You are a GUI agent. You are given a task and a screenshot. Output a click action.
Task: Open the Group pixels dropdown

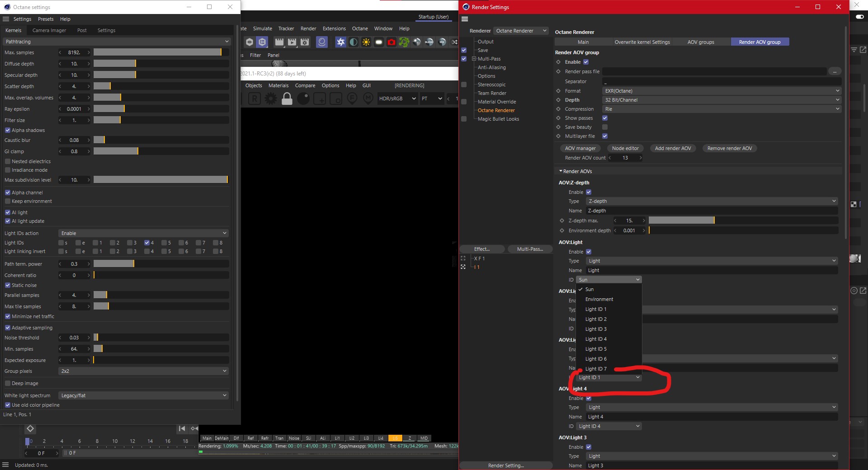pos(143,371)
